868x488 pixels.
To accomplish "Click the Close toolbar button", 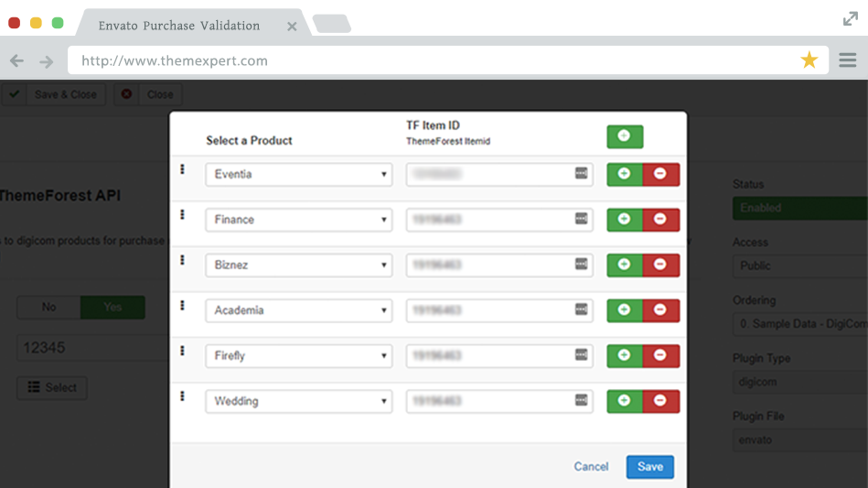I will pyautogui.click(x=148, y=94).
